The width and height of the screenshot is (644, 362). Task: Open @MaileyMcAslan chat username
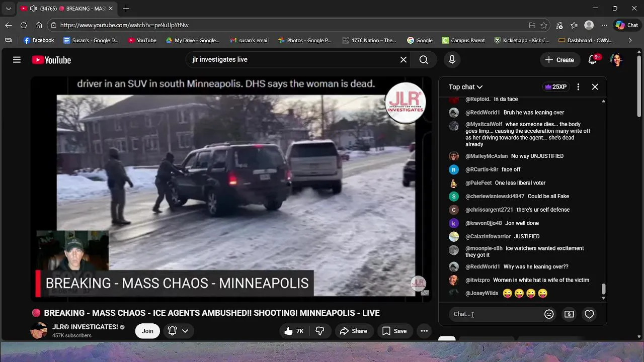[487, 156]
